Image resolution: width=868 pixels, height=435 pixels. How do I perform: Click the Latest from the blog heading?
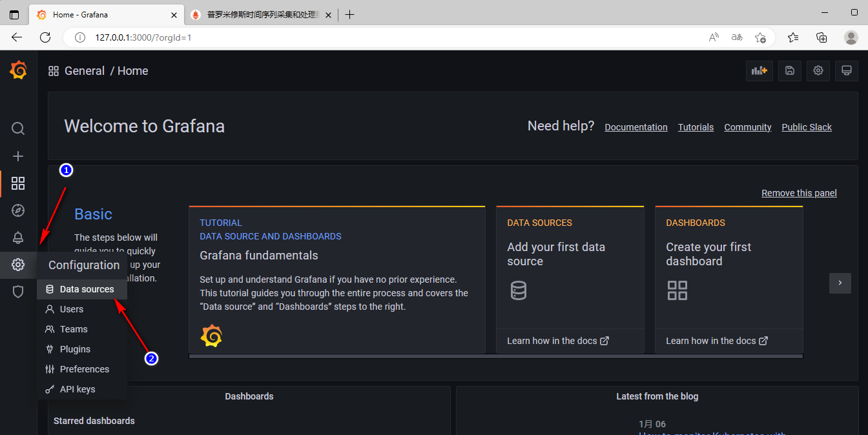(657, 396)
